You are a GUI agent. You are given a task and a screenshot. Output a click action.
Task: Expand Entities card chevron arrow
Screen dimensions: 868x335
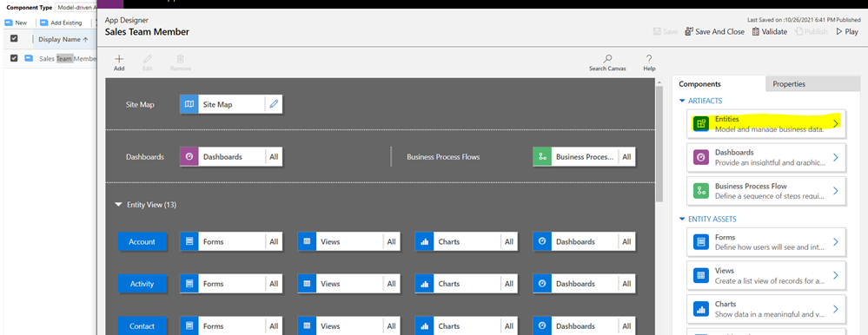(x=836, y=124)
